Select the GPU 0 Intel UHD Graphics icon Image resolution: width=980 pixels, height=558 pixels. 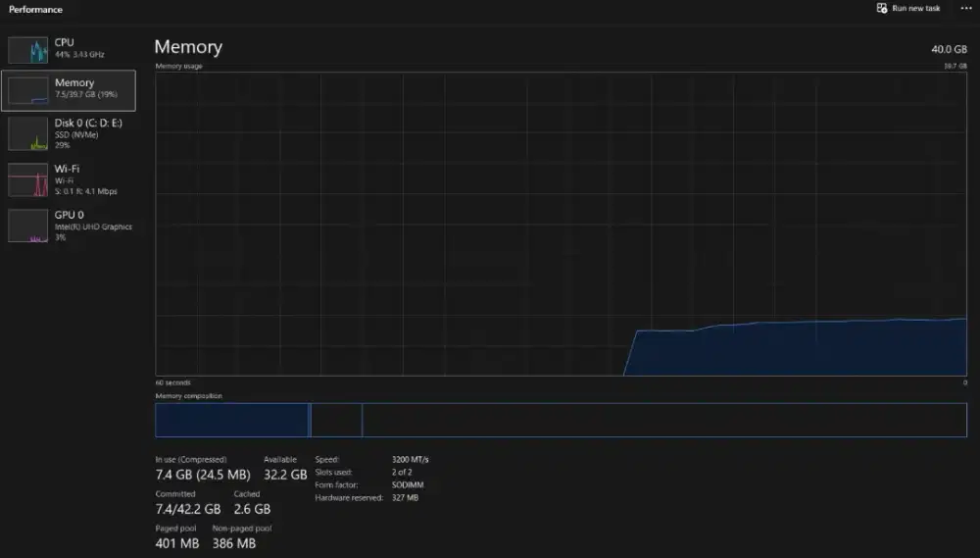point(27,226)
